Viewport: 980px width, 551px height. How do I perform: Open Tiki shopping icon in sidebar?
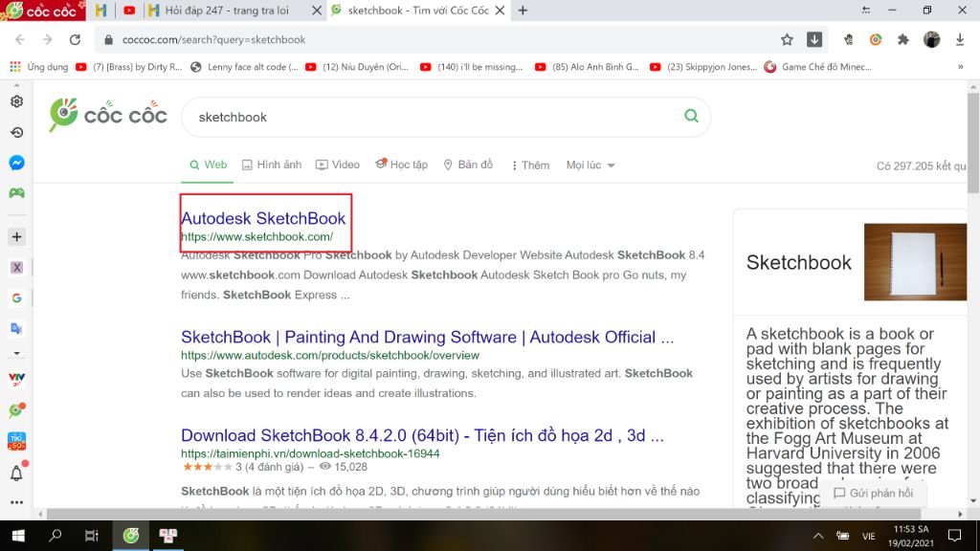click(x=17, y=441)
